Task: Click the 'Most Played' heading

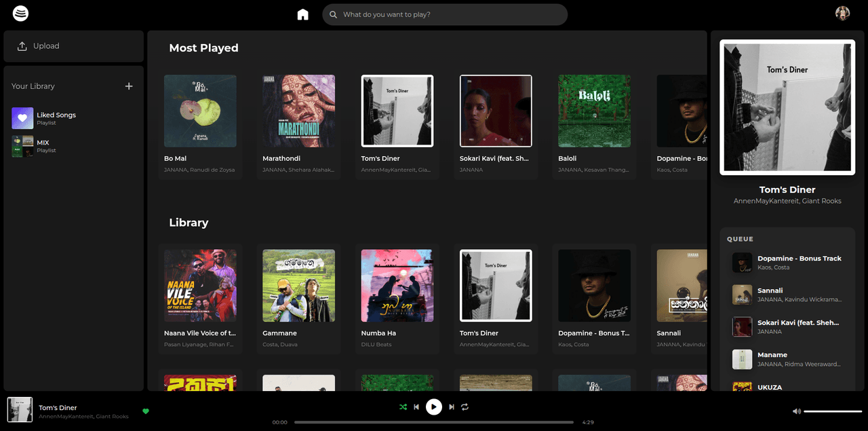Action: 203,48
